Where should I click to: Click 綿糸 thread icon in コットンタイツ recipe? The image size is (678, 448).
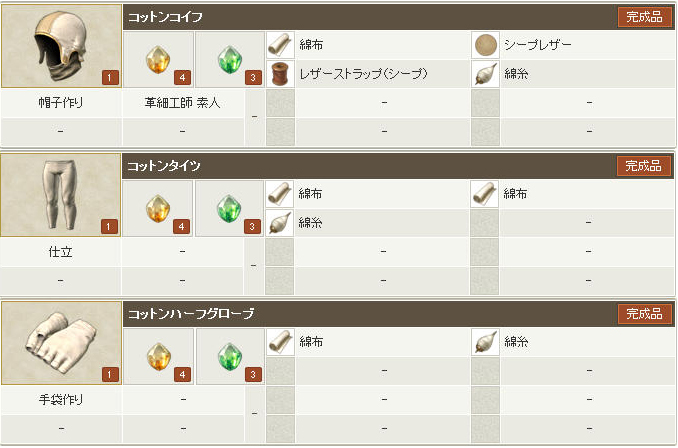click(281, 222)
